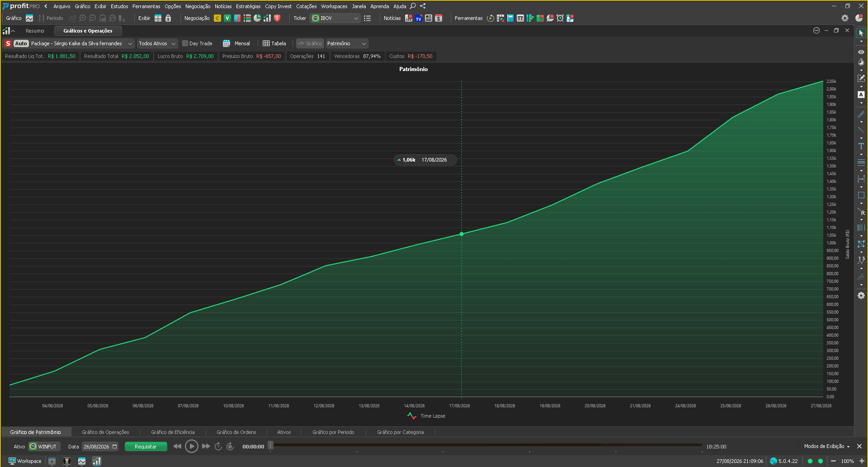Click the yellow C buy order icon
Image resolution: width=868 pixels, height=467 pixels.
coord(217,18)
